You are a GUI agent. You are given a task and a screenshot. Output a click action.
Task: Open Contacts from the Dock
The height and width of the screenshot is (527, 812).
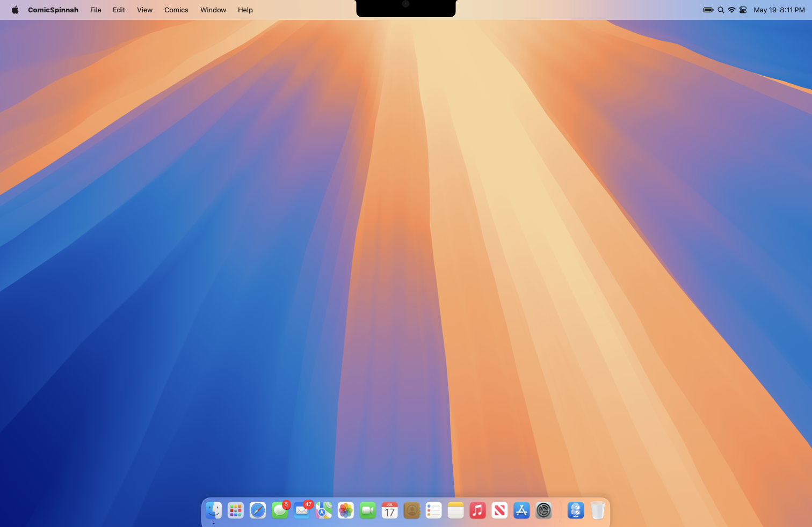point(412,510)
